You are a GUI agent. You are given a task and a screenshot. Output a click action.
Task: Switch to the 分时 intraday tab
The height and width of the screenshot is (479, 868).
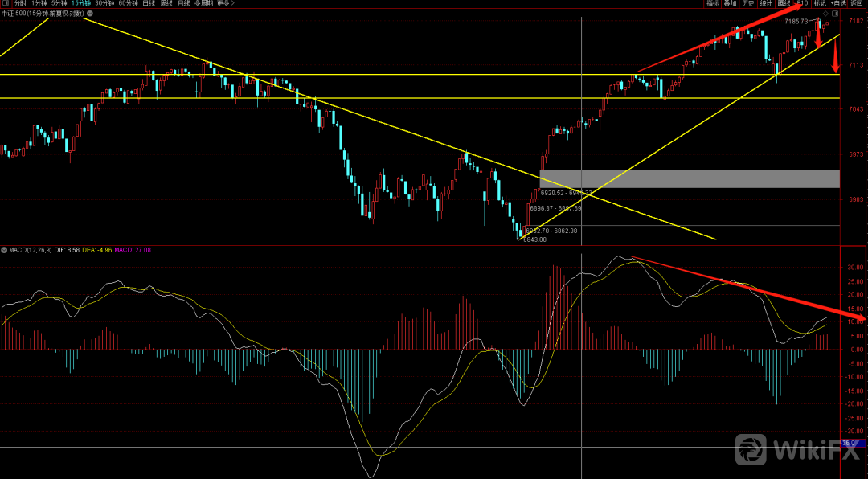tap(20, 4)
